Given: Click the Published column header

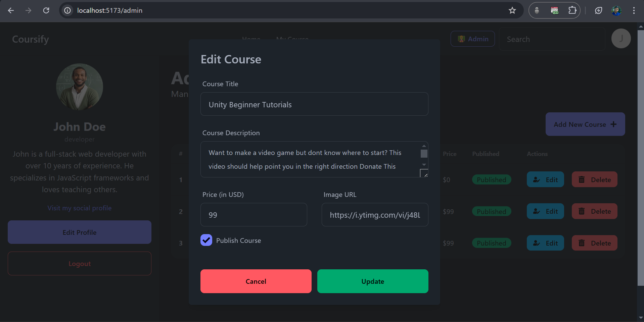Looking at the screenshot, I should tap(486, 154).
